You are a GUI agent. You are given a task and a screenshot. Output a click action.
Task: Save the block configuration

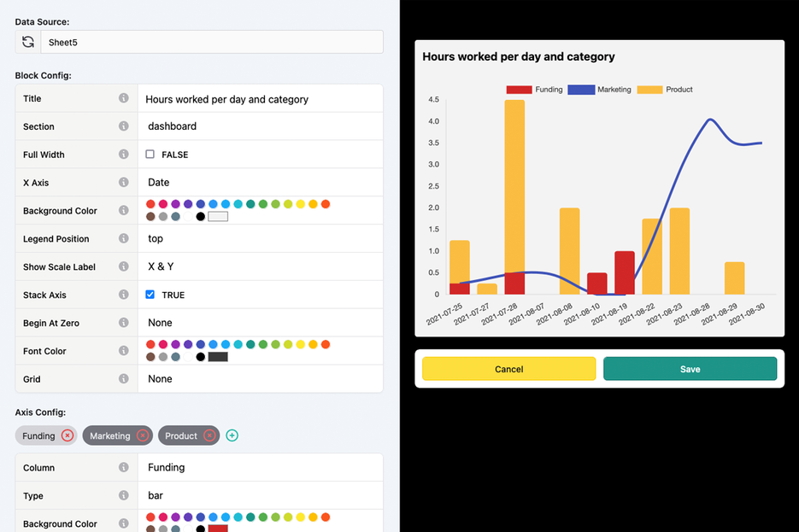(690, 368)
